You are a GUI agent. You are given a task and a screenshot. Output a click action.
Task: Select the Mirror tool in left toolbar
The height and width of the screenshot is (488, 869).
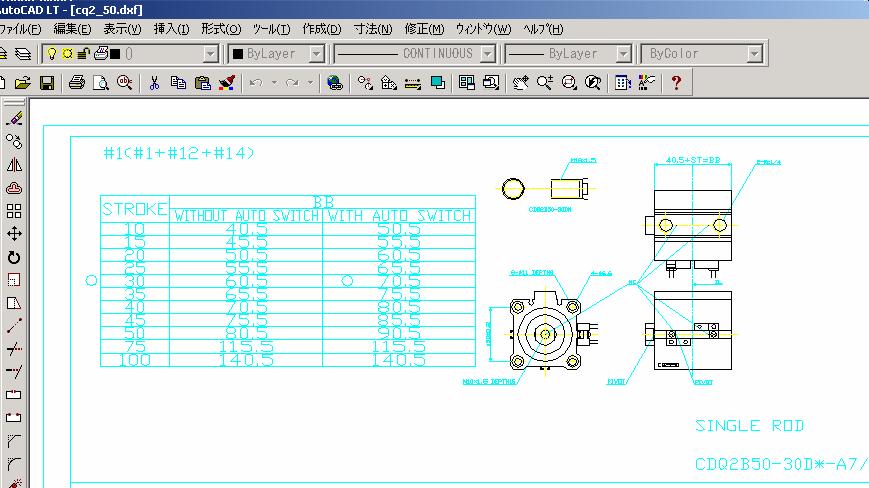pos(14,165)
